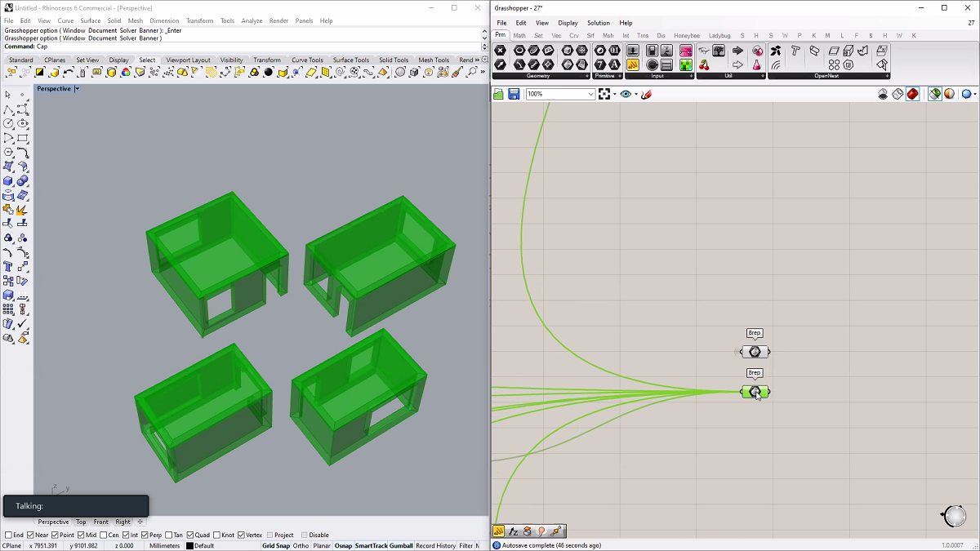980x551 pixels.
Task: Open the Solution menu in Grasshopper
Action: coord(598,23)
